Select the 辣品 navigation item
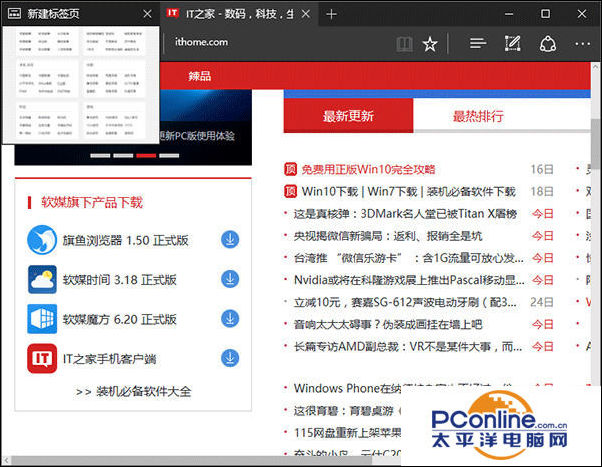This screenshot has height=467, width=602. pos(199,76)
